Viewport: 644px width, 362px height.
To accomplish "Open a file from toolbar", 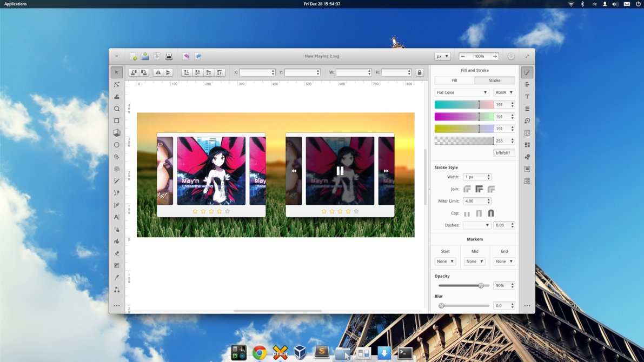I will (x=145, y=56).
